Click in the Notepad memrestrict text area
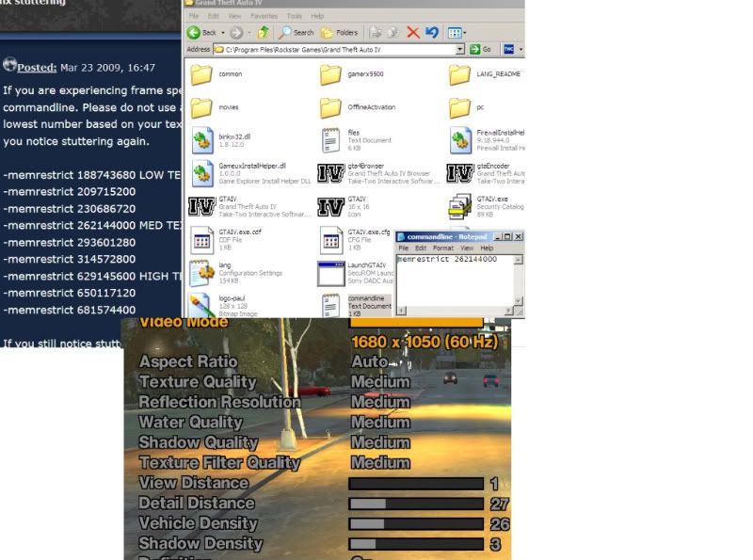Image resolution: width=753 pixels, height=560 pixels. 455,281
